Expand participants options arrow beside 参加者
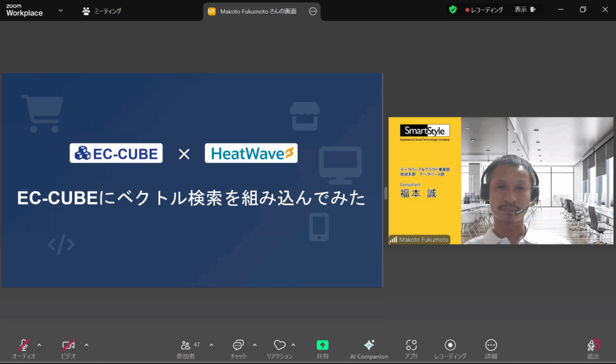Viewport: 616px width, 364px height. 211,345
